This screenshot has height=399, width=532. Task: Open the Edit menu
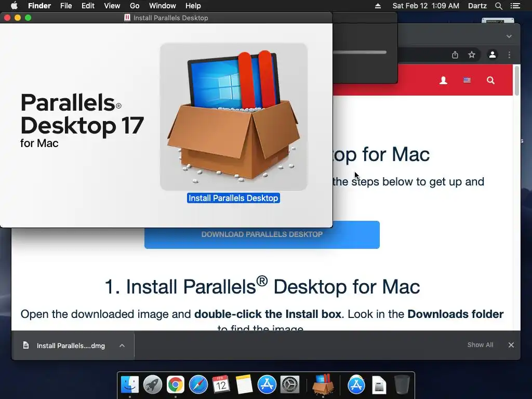[88, 6]
